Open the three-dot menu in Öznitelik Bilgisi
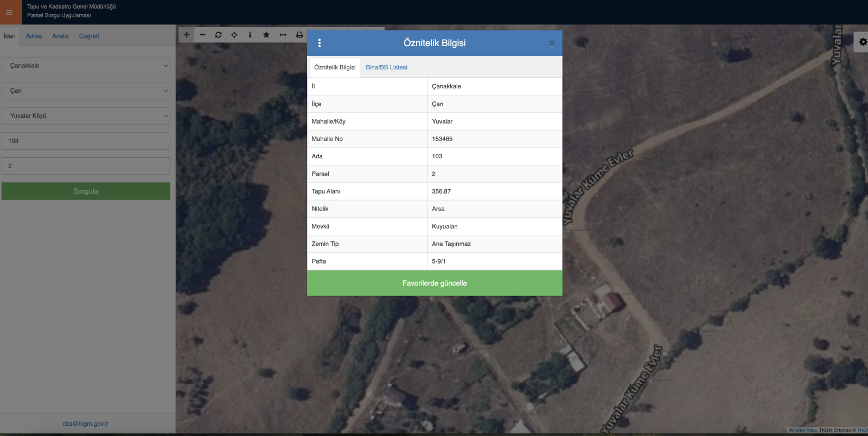 [319, 43]
